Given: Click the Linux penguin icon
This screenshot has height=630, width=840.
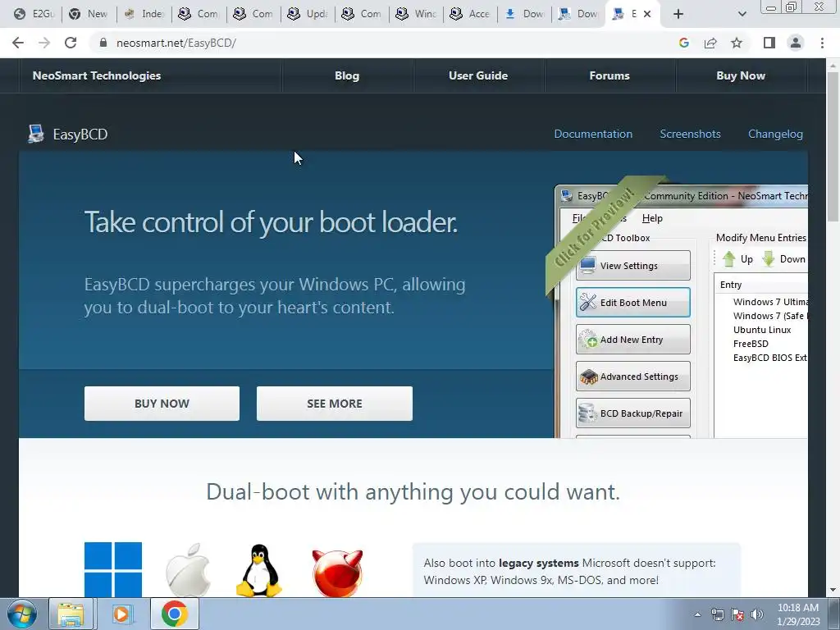Looking at the screenshot, I should 259,571.
